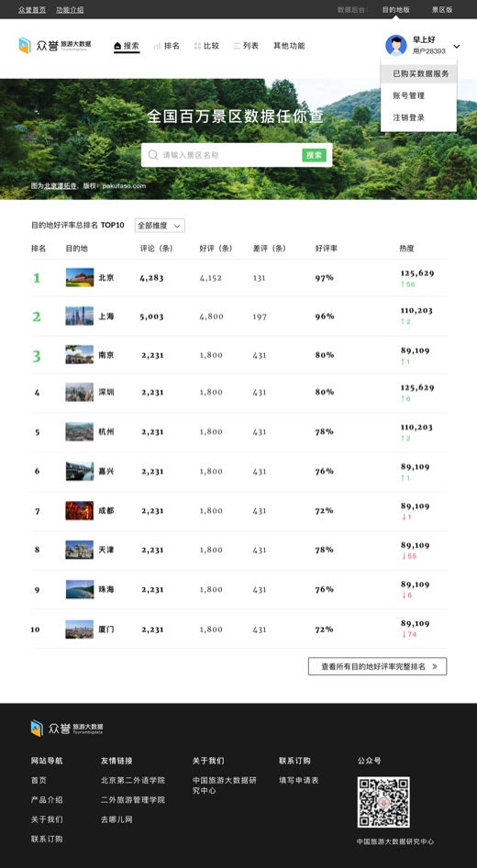
Task: Open the 排名 navigation tab
Action: pos(167,46)
